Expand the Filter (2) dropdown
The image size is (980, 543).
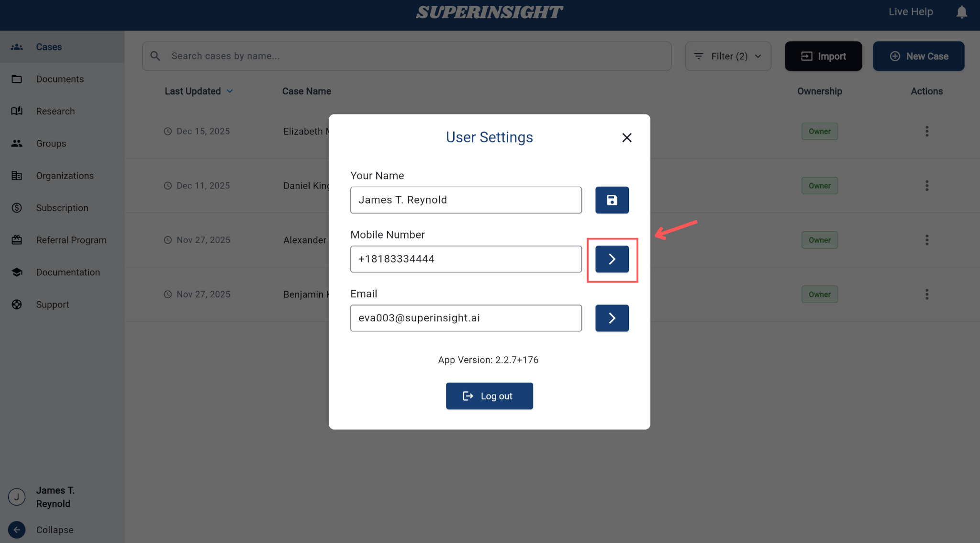pyautogui.click(x=728, y=56)
